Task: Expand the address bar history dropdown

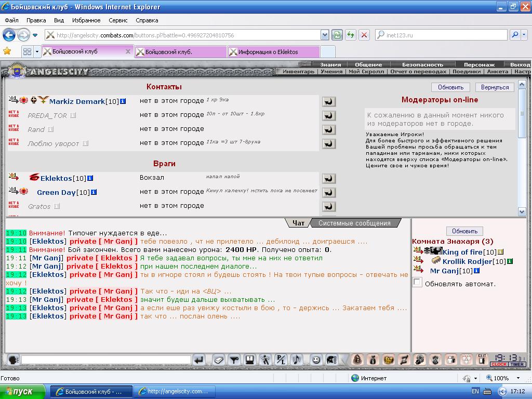Action: (x=325, y=35)
